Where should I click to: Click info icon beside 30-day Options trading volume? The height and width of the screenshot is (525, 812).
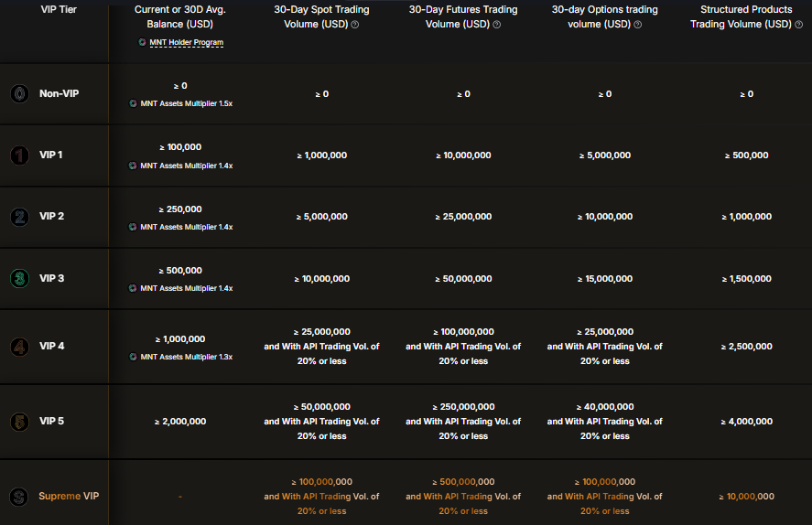click(637, 25)
